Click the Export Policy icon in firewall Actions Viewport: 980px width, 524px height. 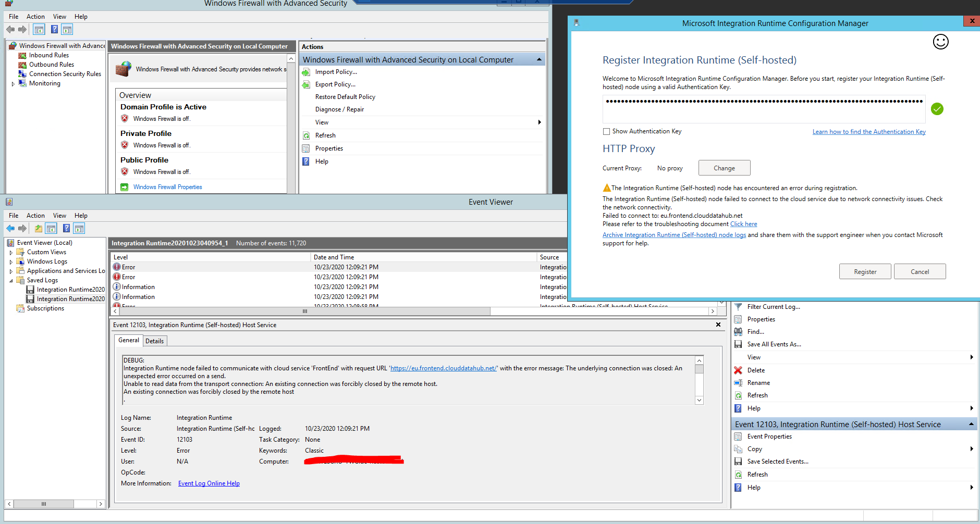305,84
